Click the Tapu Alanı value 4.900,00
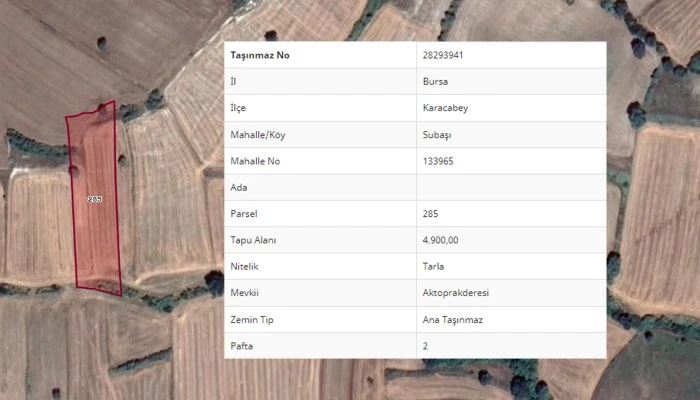Image resolution: width=700 pixels, height=400 pixels. 442,240
